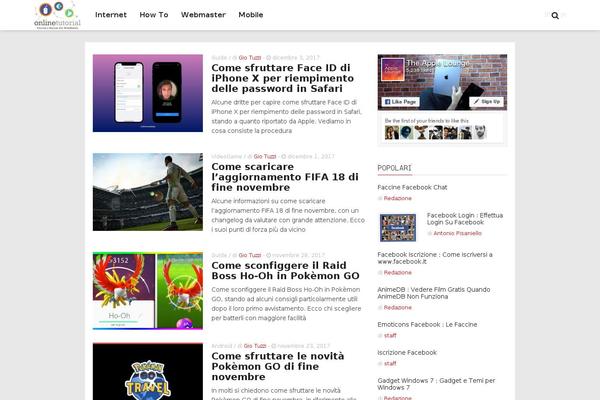The height and width of the screenshot is (400, 600).
Task: Open the How To menu
Action: coord(154,15)
